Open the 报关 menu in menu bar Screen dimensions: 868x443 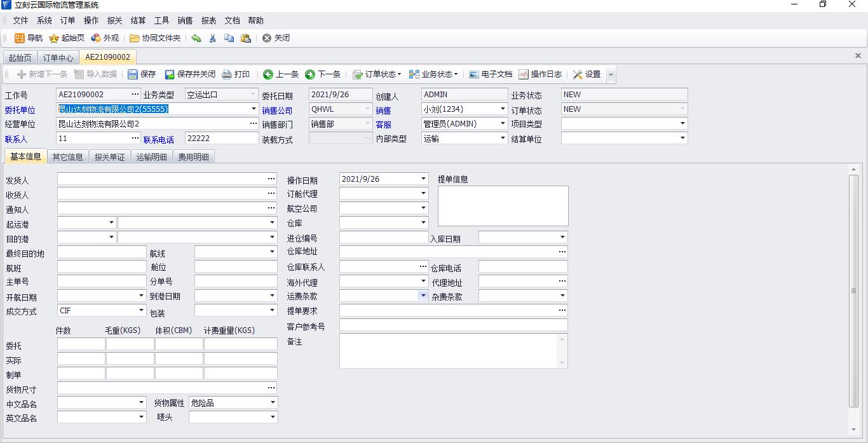tap(114, 20)
